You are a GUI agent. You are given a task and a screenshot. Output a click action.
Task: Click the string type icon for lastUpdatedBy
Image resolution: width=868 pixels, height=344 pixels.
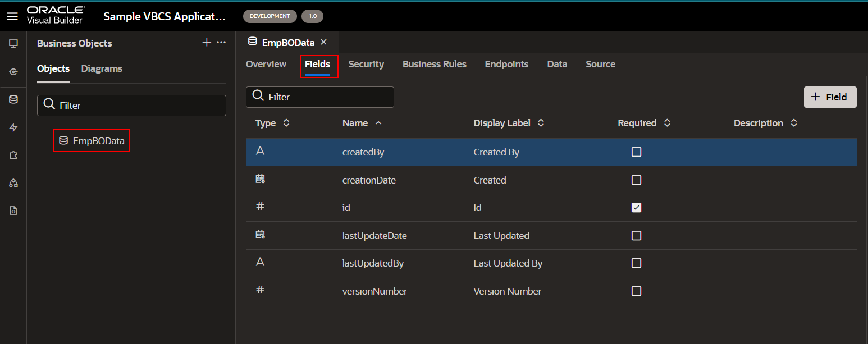coord(260,262)
